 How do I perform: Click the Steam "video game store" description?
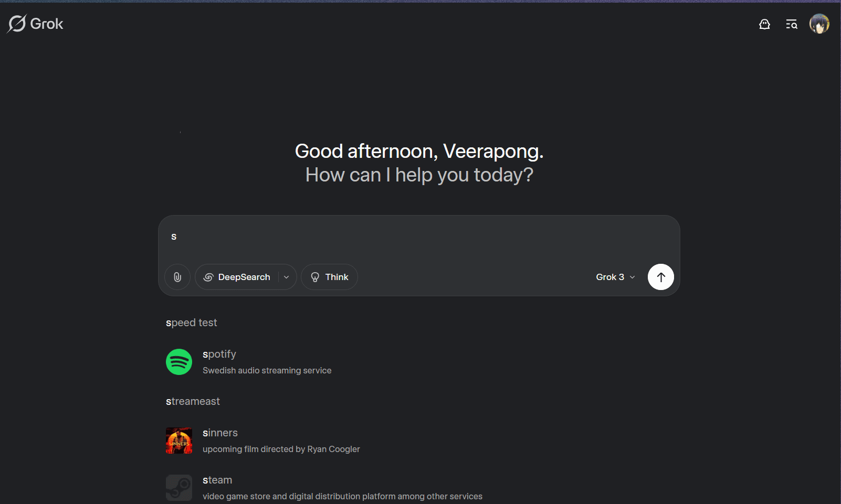coord(342,496)
